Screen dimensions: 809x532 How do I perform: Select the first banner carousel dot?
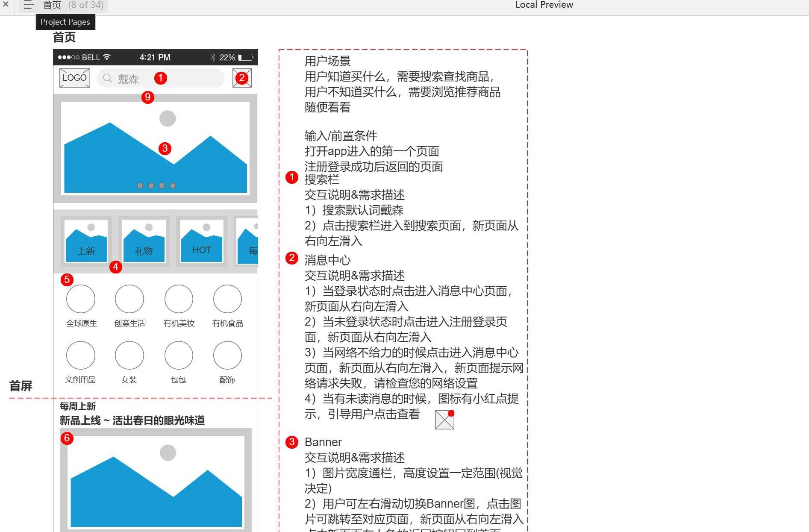click(x=140, y=185)
